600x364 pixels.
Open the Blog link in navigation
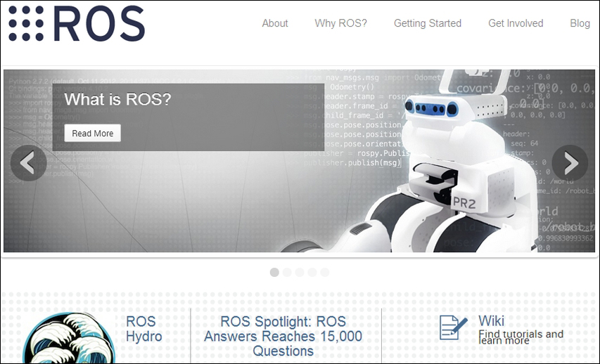point(580,23)
